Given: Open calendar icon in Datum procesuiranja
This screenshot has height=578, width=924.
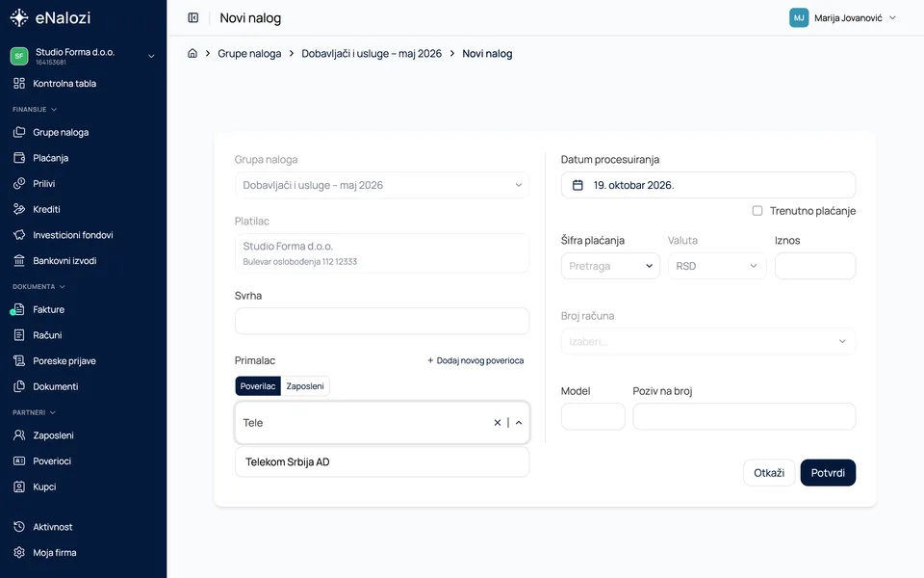Looking at the screenshot, I should click(577, 185).
